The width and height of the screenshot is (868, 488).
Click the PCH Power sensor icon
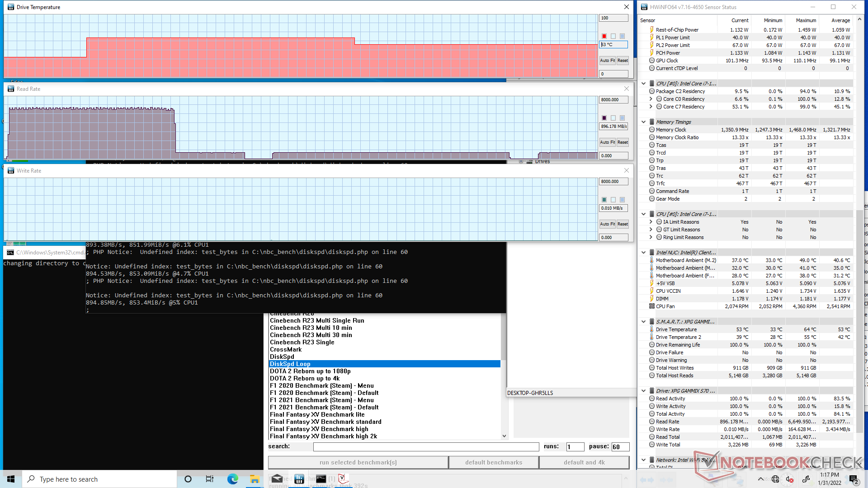[651, 53]
